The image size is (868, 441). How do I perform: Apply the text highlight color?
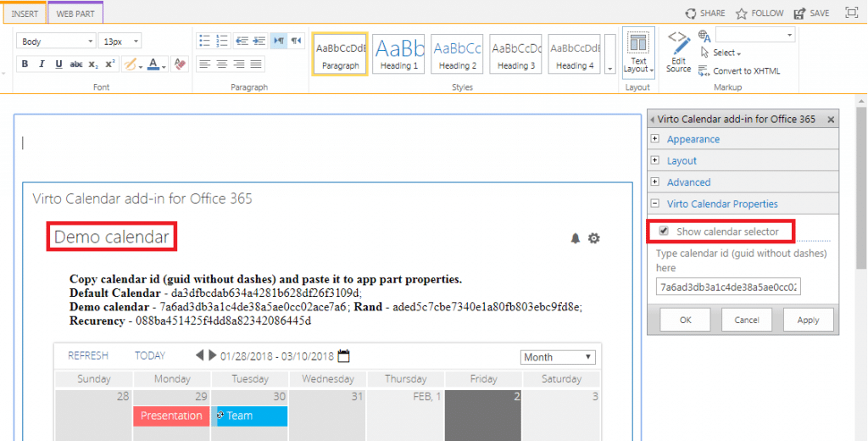pyautogui.click(x=130, y=64)
